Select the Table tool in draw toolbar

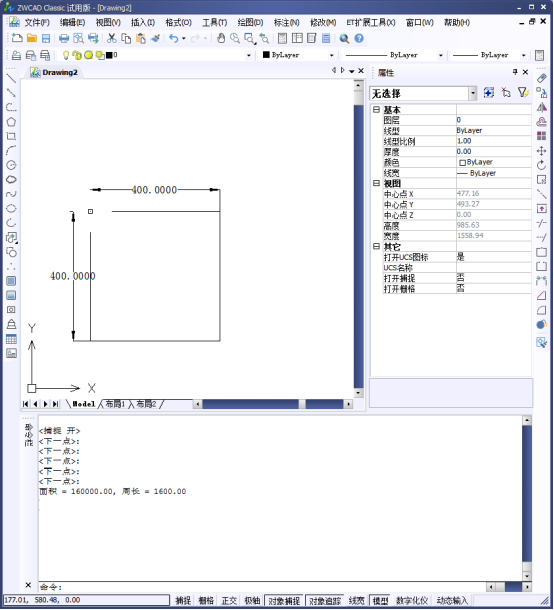coord(11,339)
